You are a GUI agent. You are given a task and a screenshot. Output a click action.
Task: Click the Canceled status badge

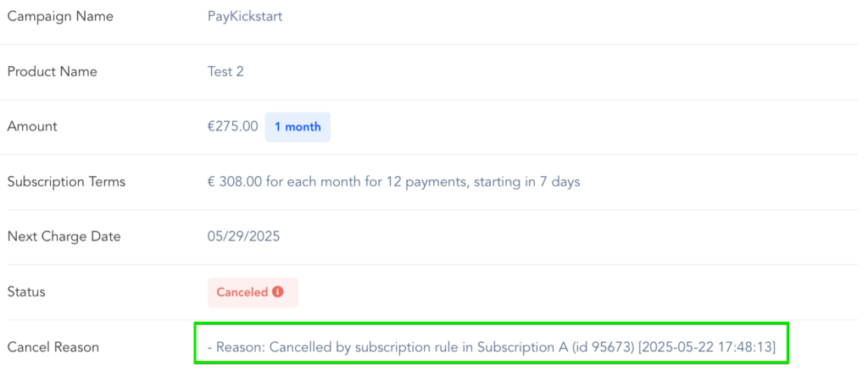(252, 292)
